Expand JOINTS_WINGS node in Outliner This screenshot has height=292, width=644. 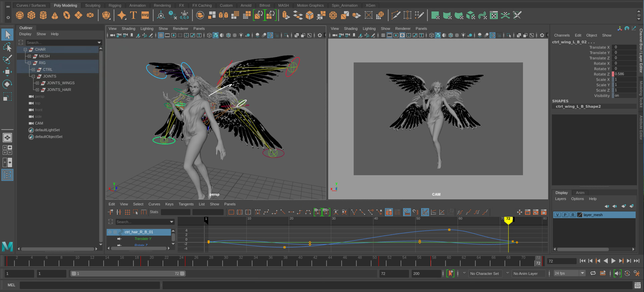pyautogui.click(x=37, y=83)
